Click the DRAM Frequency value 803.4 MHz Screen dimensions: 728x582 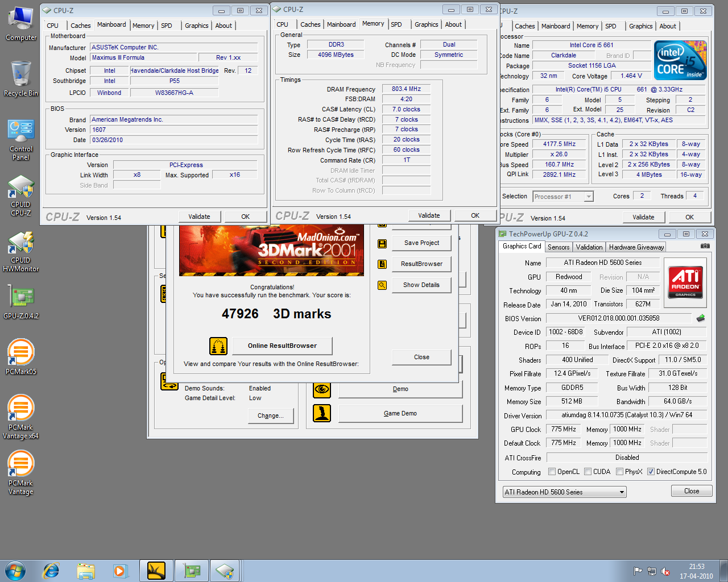click(406, 89)
